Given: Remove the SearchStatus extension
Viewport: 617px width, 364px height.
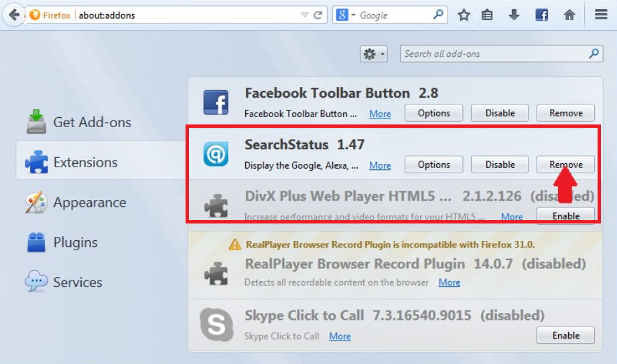Looking at the screenshot, I should pos(565,165).
